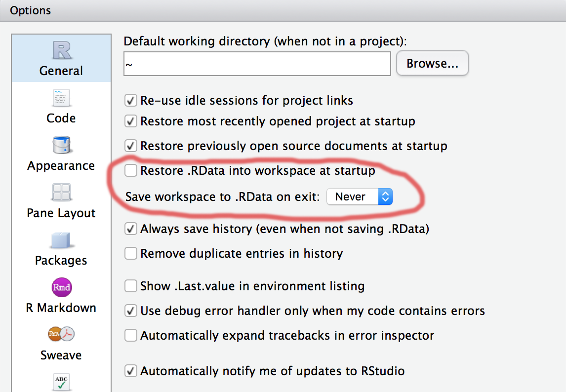Enable Remove duplicate entries in history
The width and height of the screenshot is (566, 392).
131,254
